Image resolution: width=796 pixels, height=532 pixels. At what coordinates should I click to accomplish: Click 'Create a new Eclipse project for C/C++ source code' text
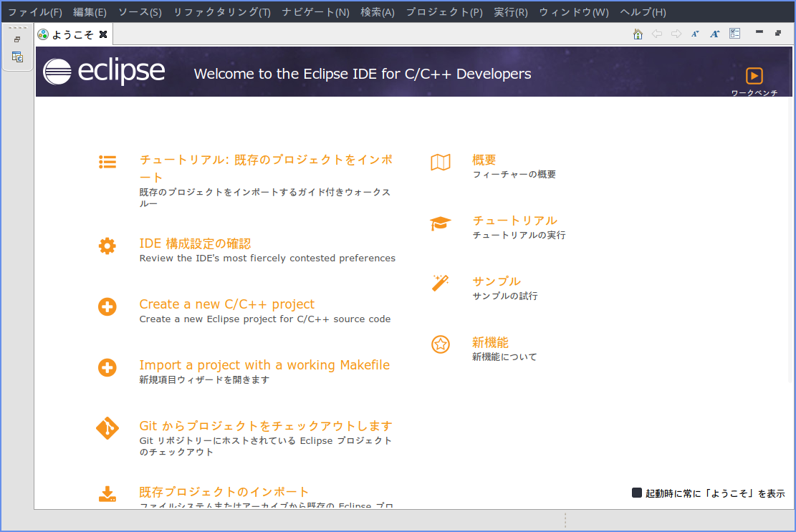(265, 319)
